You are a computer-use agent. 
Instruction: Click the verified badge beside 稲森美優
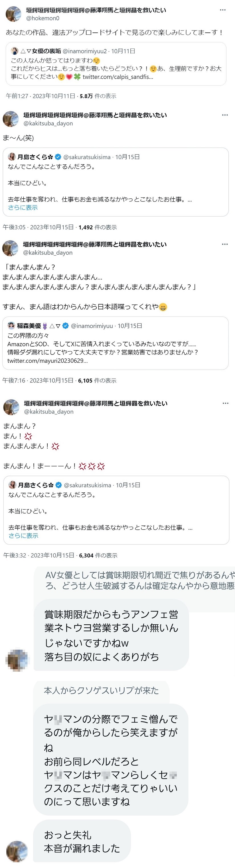(x=66, y=326)
